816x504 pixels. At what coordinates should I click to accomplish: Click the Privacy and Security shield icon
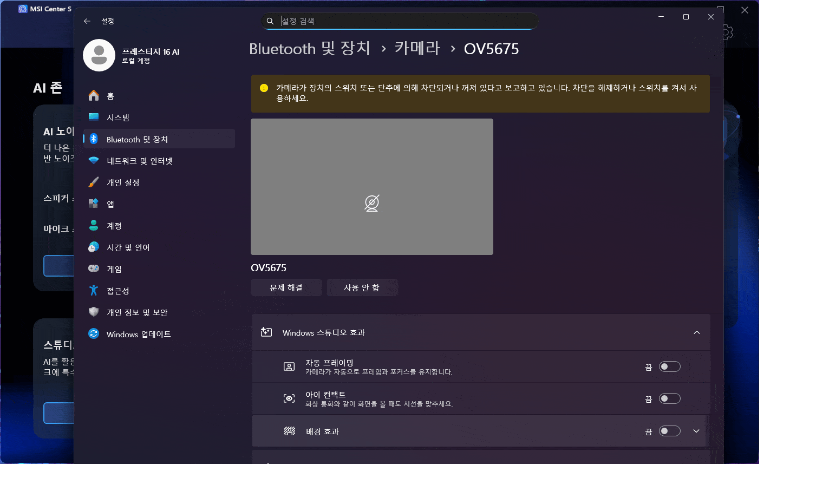pos(94,312)
